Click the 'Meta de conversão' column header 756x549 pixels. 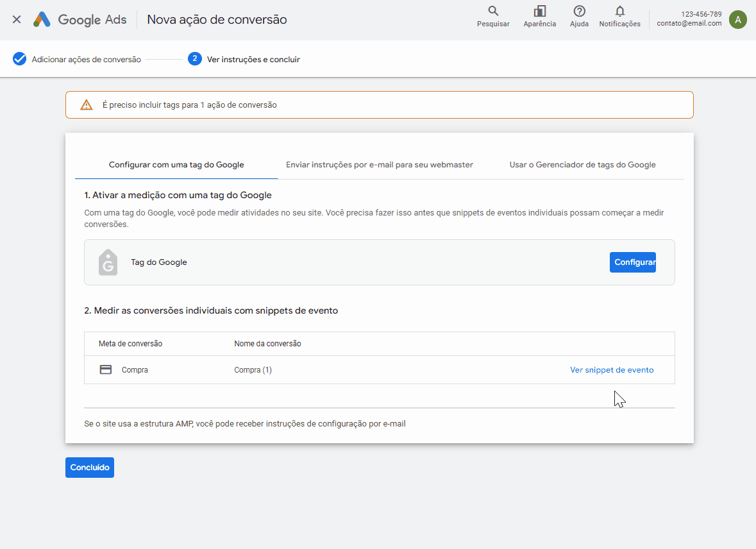click(131, 344)
